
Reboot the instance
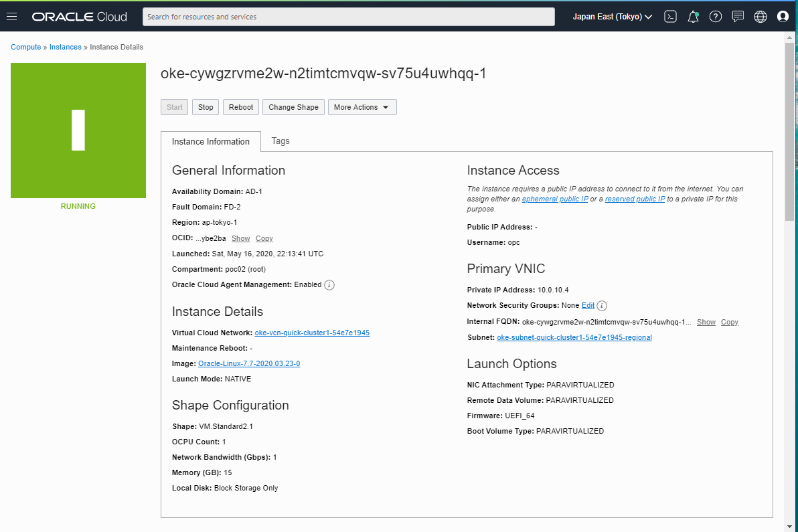pyautogui.click(x=241, y=107)
